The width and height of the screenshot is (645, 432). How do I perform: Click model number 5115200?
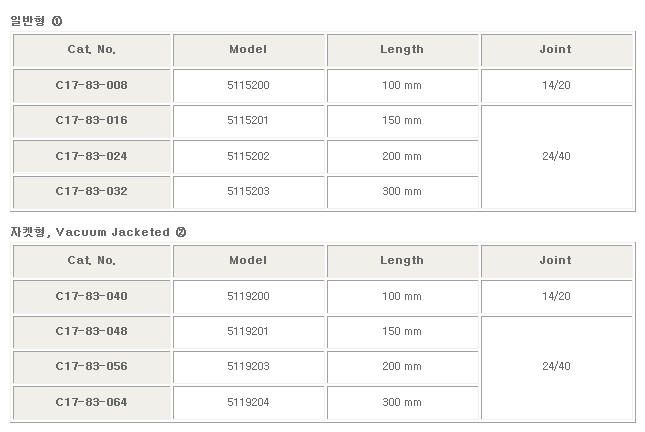pyautogui.click(x=248, y=86)
